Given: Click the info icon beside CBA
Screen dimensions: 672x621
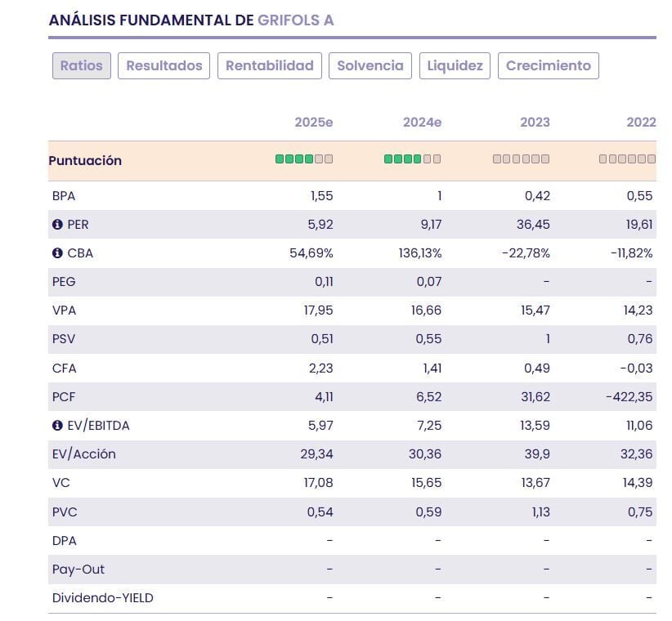Looking at the screenshot, I should [x=57, y=253].
